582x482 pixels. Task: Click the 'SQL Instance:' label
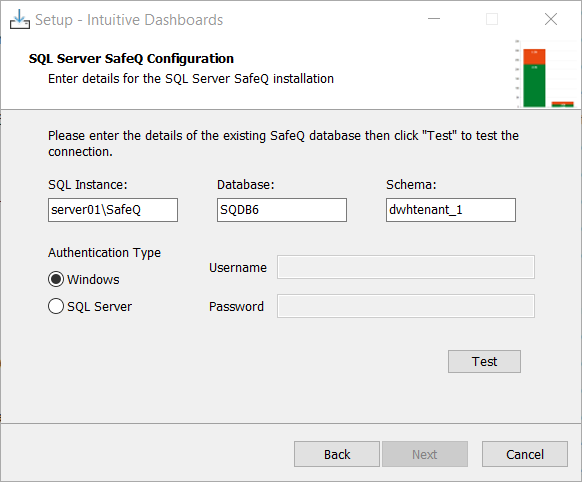(88, 184)
